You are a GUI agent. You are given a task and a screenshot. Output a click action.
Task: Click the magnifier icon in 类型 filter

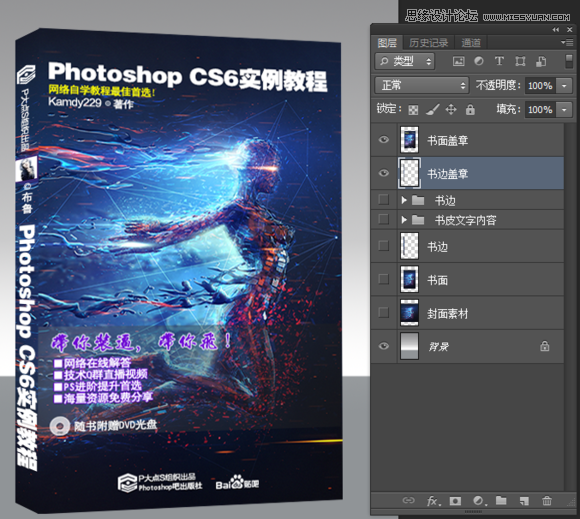coord(385,61)
